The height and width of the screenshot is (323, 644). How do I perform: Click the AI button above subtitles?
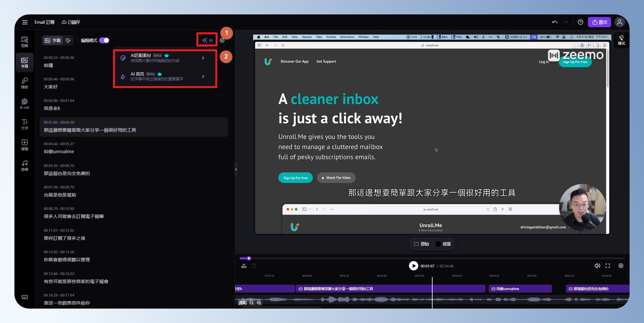click(x=207, y=40)
